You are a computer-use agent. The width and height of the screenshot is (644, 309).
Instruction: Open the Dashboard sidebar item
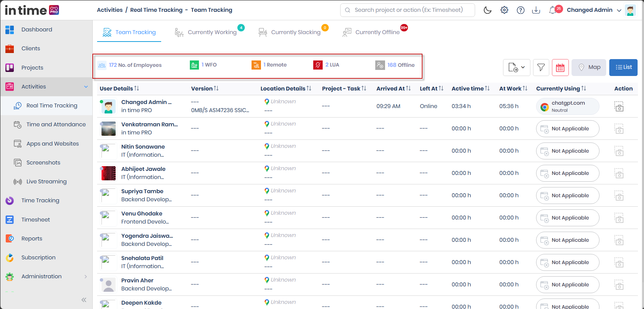pos(46,30)
